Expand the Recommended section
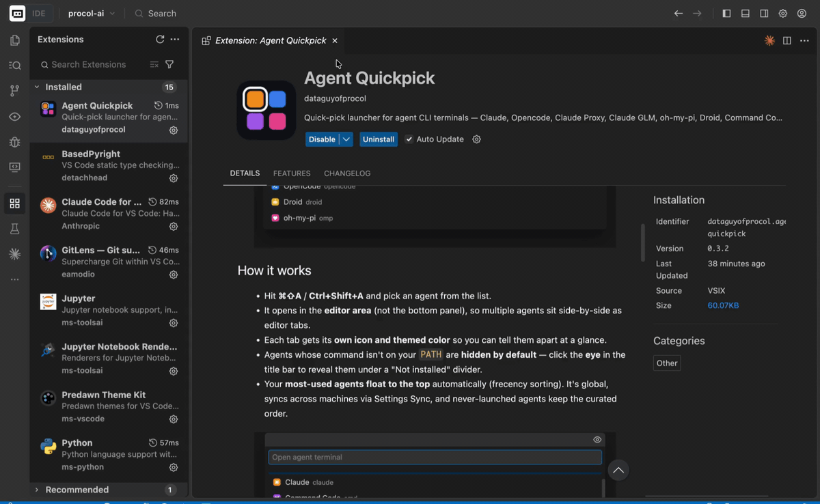This screenshot has width=820, height=504. pos(37,490)
